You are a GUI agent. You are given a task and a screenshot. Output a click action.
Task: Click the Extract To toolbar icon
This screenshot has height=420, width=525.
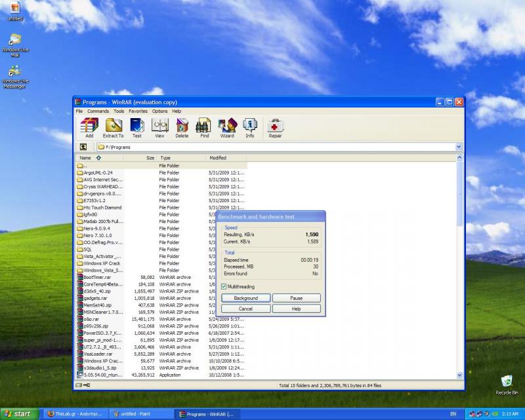click(x=113, y=128)
